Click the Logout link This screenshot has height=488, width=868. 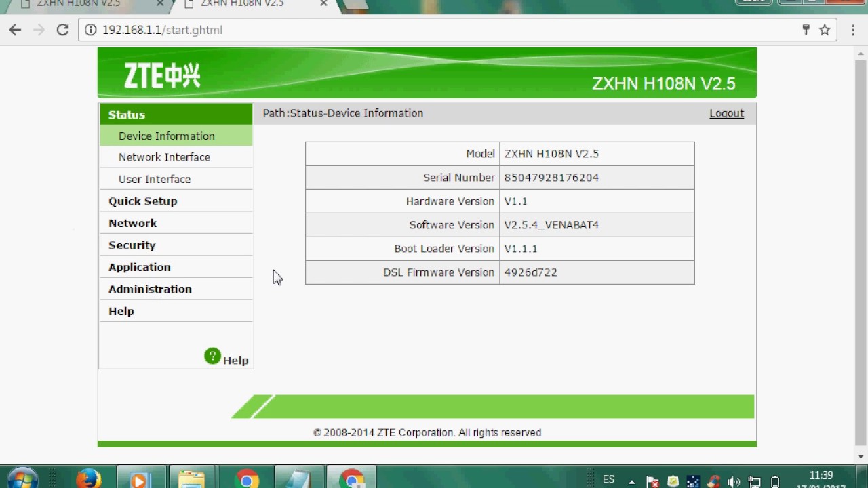coord(727,113)
